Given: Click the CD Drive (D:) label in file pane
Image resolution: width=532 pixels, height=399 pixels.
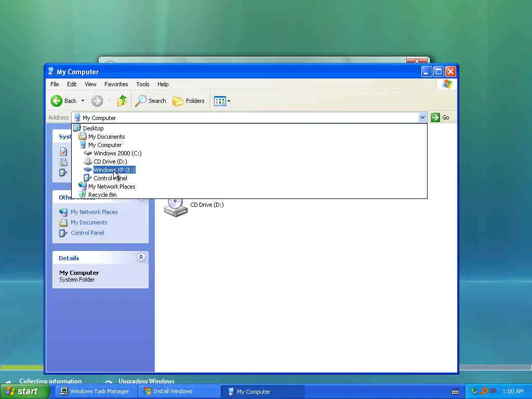Looking at the screenshot, I should point(207,205).
